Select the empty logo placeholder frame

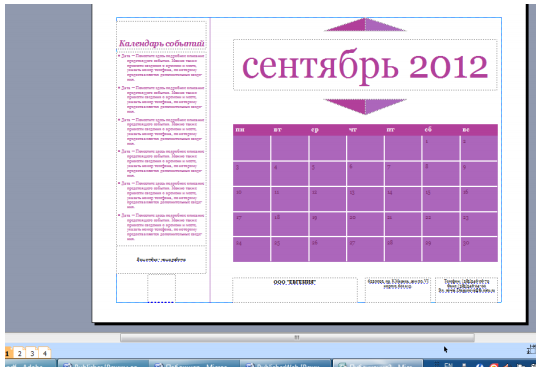pos(162,288)
